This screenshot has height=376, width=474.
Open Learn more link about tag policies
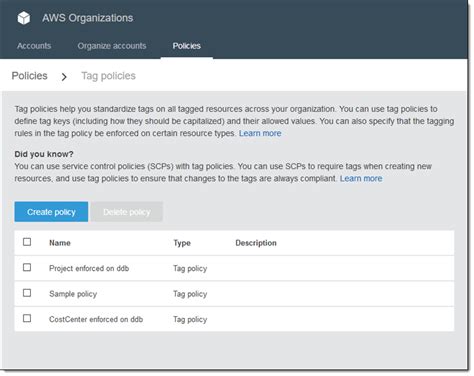[260, 133]
